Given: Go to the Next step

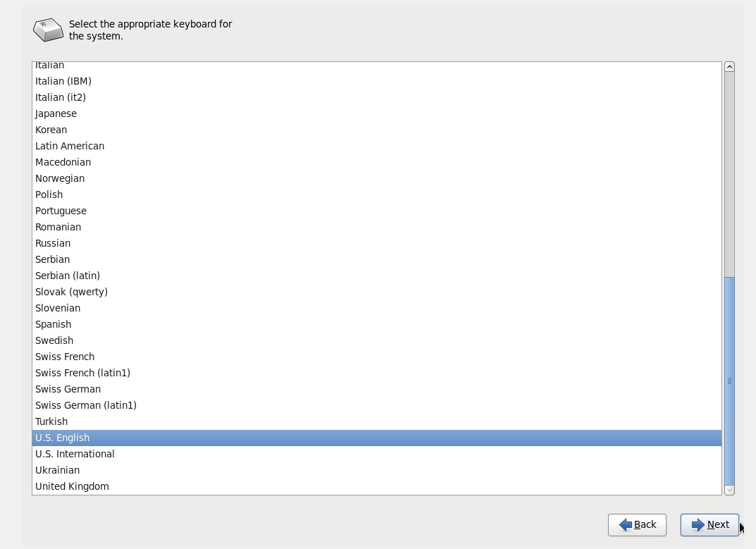Looking at the screenshot, I should pos(709,525).
